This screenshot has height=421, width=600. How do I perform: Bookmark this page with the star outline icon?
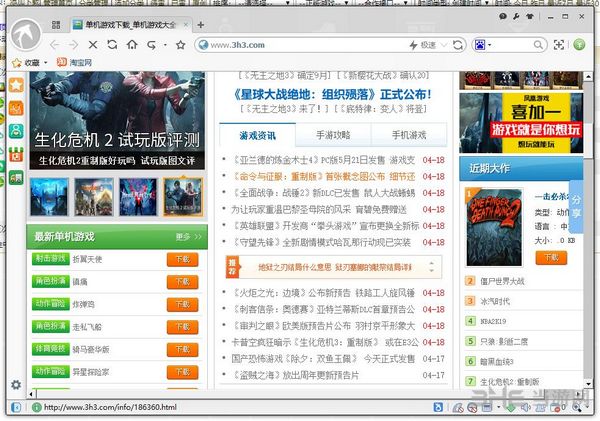click(x=181, y=45)
